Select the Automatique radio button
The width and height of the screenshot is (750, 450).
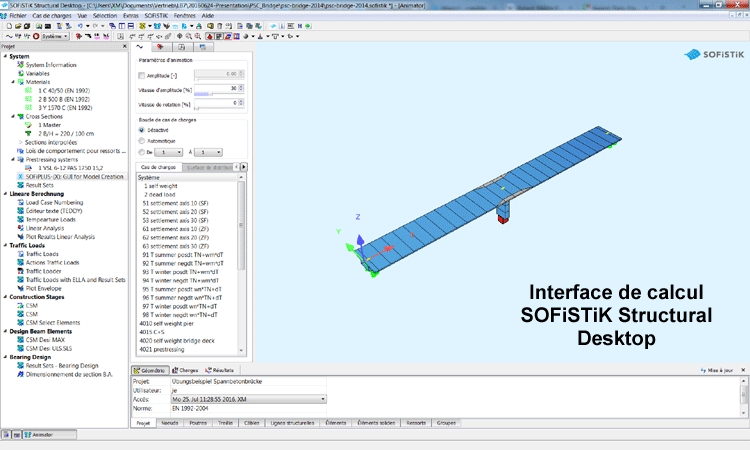point(142,141)
